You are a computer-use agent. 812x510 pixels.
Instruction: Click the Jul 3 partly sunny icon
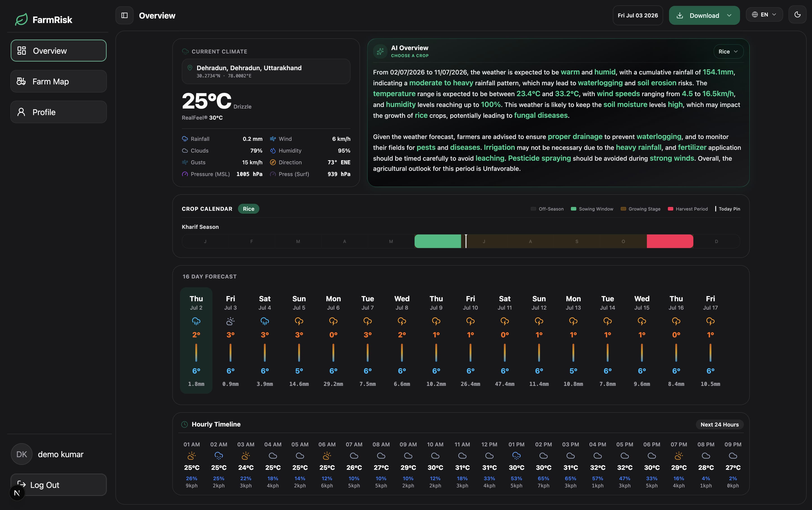231,321
